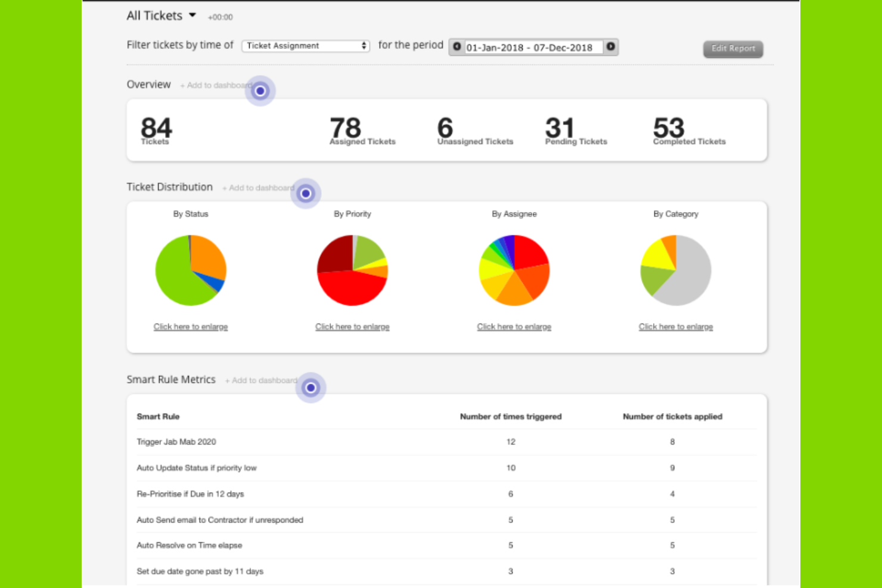Viewport: 882px width, 588px height.
Task: Click the +00:00 timezone indicator
Action: point(220,17)
